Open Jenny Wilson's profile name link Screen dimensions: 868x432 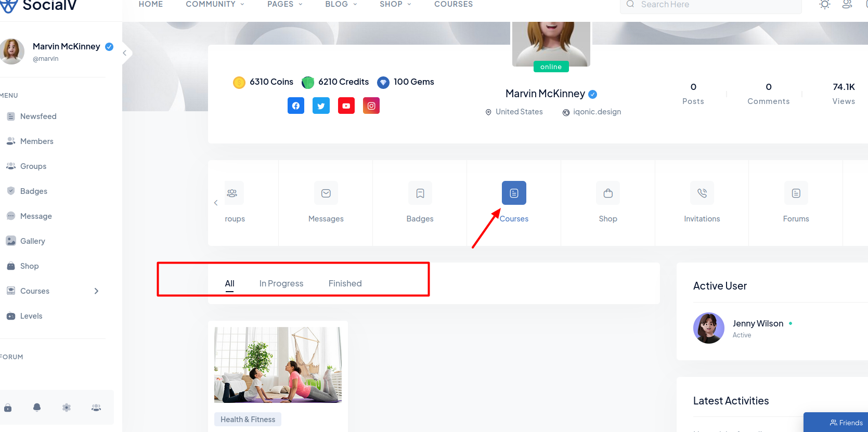[x=758, y=323]
